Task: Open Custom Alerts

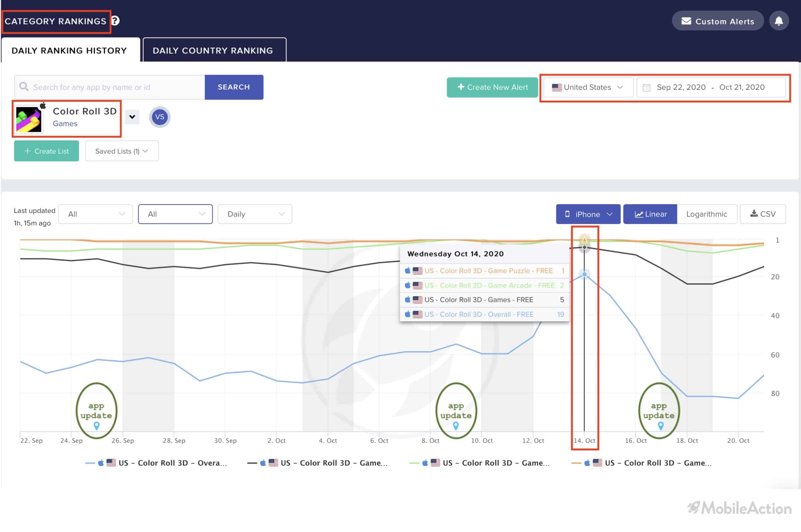Action: [718, 21]
